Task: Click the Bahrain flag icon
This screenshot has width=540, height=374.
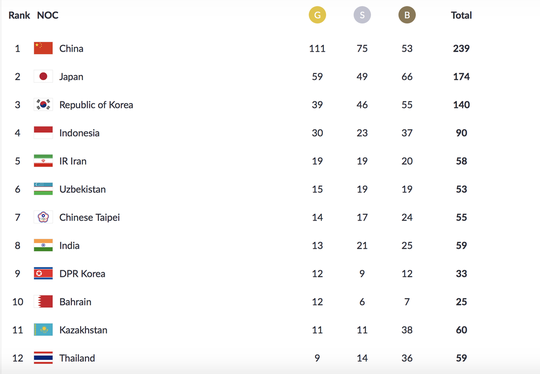Action: [43, 301]
